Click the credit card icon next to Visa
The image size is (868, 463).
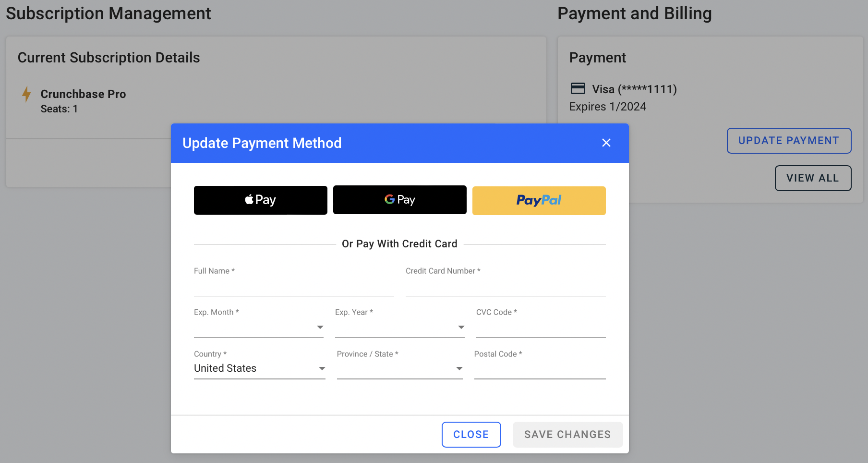[x=578, y=88]
